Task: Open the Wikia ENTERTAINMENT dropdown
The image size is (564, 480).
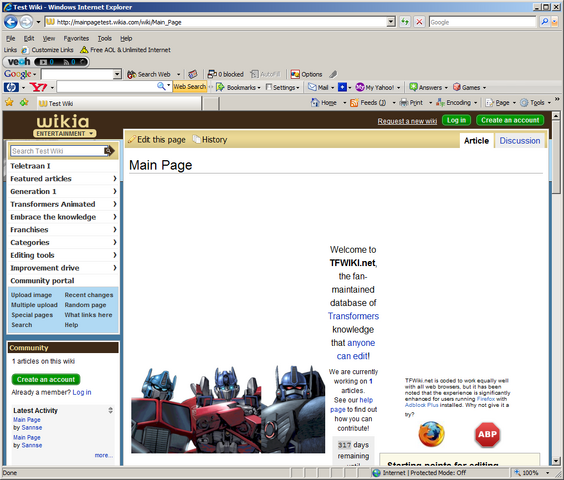Action: (65, 133)
